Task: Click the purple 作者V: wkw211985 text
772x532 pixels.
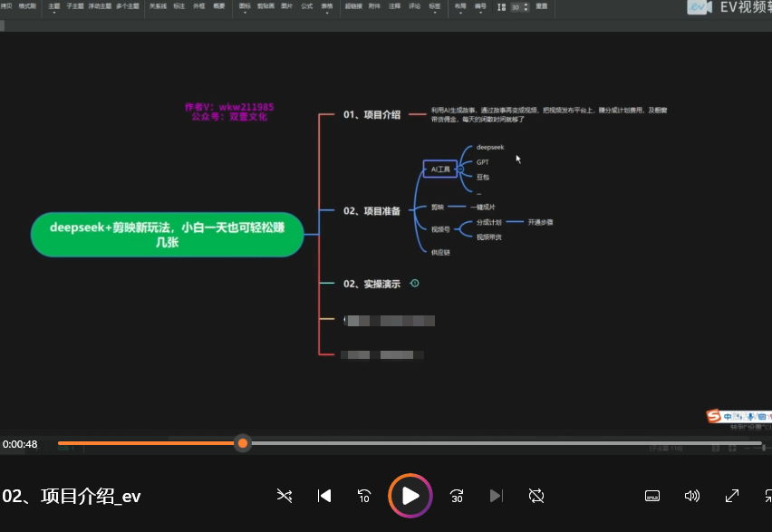Action: [229, 107]
